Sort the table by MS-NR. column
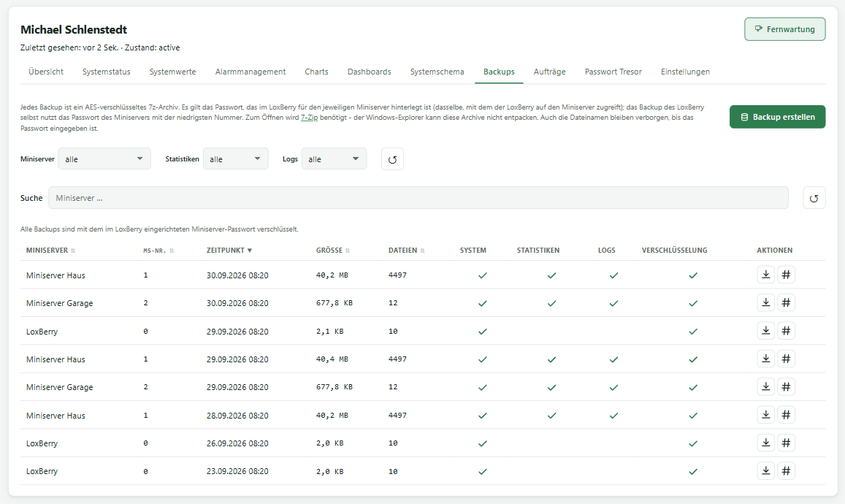Screen dimensions: 845x504 click(x=158, y=250)
